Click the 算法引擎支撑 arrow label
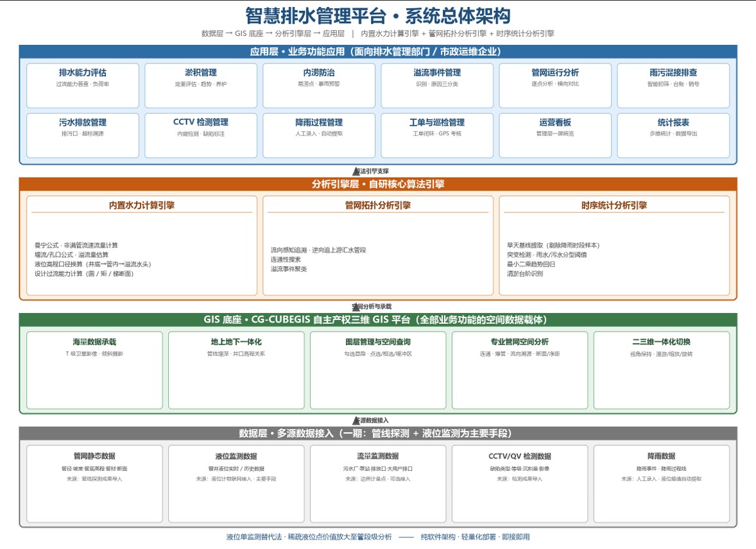This screenshot has height=549, width=756. click(371, 171)
